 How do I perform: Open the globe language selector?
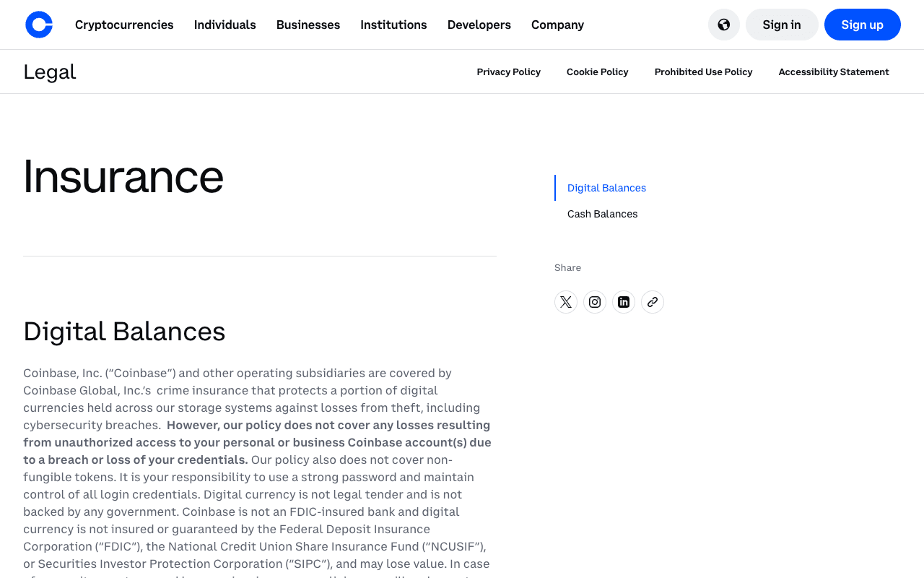[x=724, y=25]
